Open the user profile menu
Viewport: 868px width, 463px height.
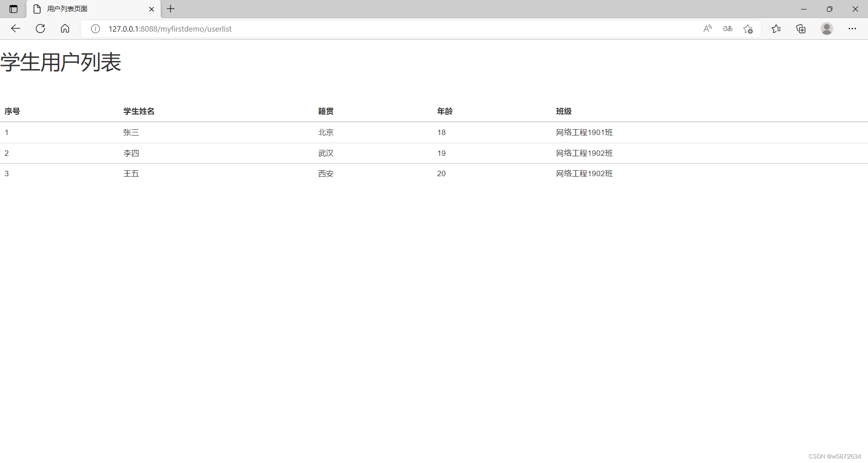pyautogui.click(x=827, y=28)
